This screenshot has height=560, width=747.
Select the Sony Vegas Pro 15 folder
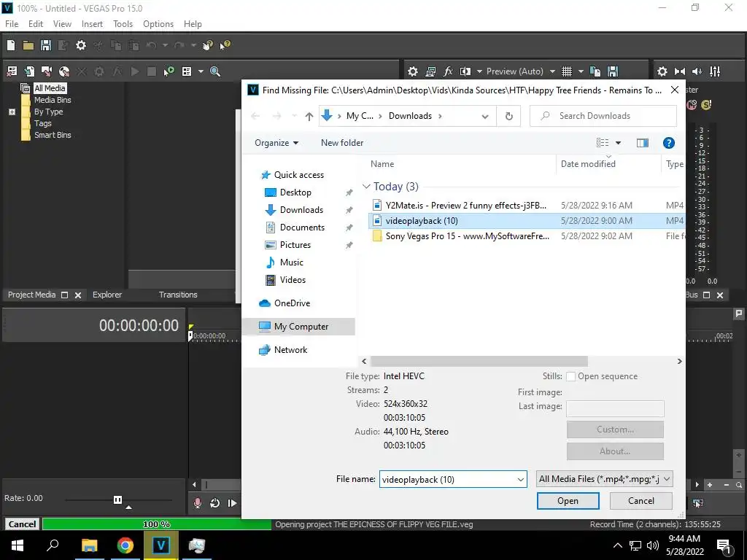pyautogui.click(x=467, y=236)
